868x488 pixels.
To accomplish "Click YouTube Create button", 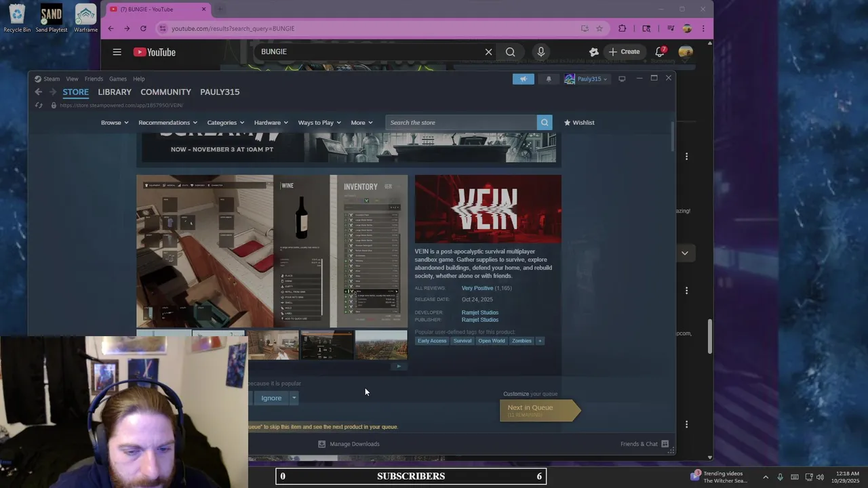I will [x=624, y=52].
